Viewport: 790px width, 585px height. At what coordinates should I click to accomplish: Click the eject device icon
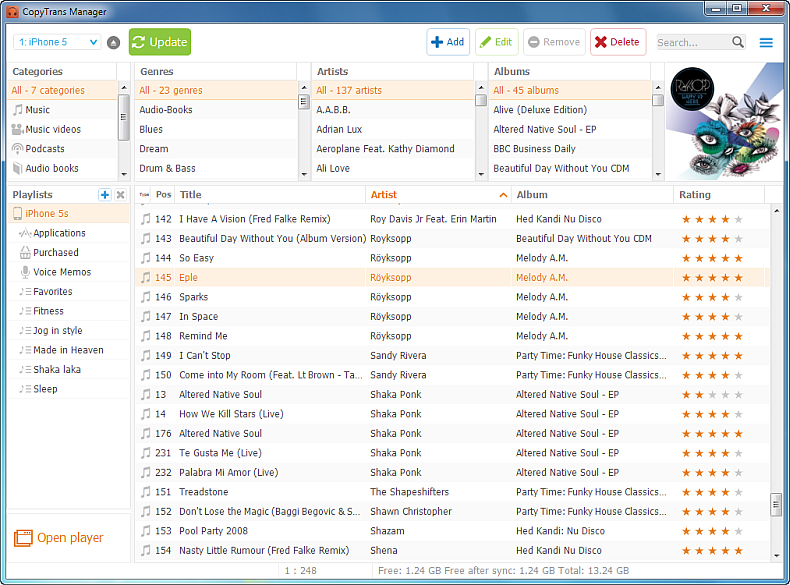pos(113,43)
